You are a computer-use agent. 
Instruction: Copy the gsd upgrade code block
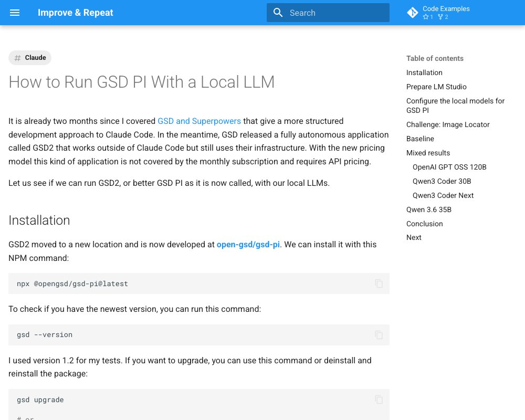point(379,400)
